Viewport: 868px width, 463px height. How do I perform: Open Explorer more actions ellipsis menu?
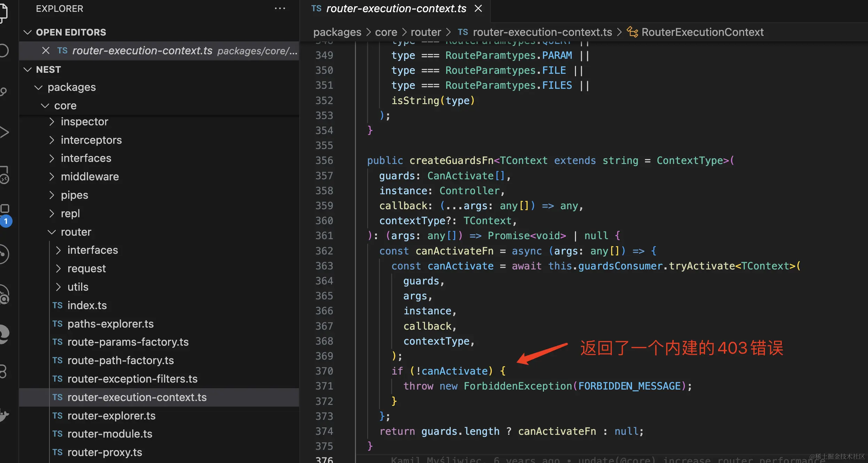280,9
